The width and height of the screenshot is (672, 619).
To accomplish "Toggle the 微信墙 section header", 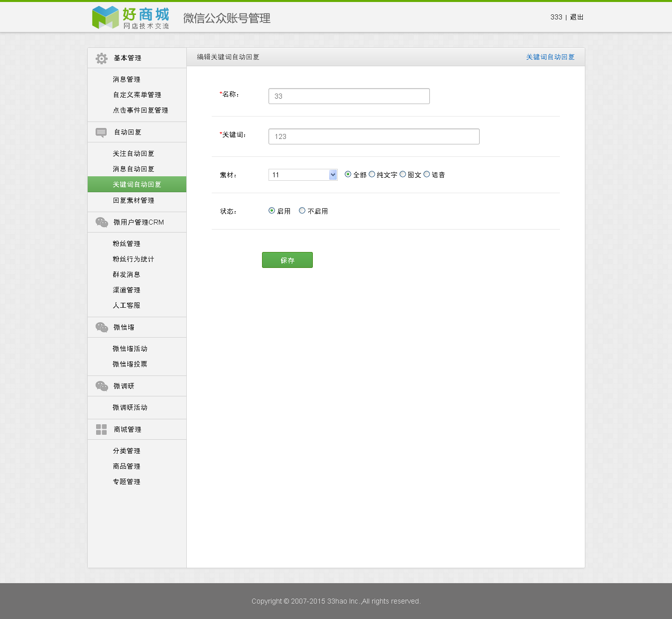I will [137, 327].
